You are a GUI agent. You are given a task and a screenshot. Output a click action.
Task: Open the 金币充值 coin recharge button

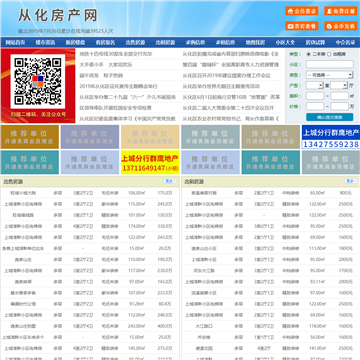pyautogui.click(x=341, y=26)
